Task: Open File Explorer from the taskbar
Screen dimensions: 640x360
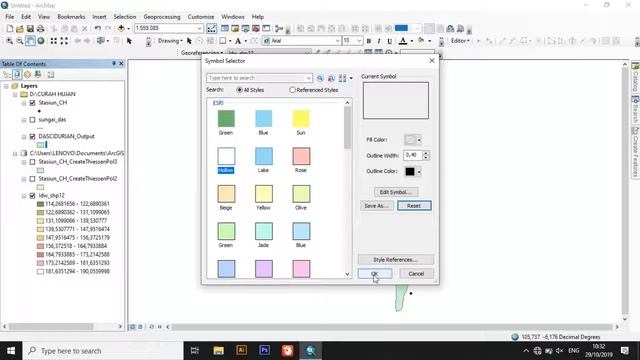Action: point(219,350)
